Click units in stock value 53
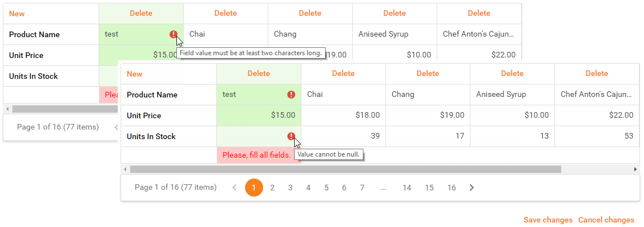 point(597,136)
